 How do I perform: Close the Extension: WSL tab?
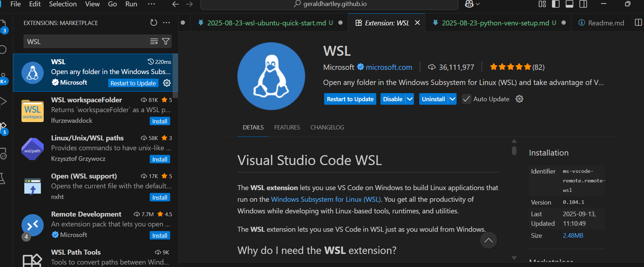pos(417,23)
